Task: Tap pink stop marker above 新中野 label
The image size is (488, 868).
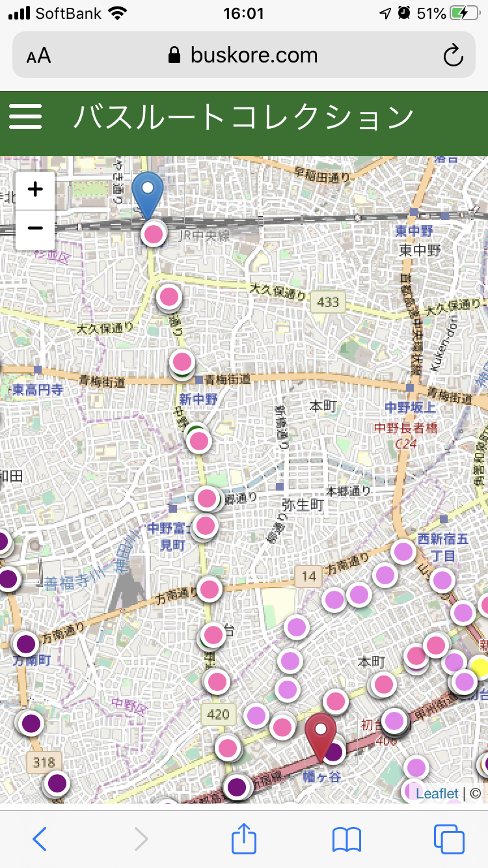Action: pyautogui.click(x=182, y=361)
